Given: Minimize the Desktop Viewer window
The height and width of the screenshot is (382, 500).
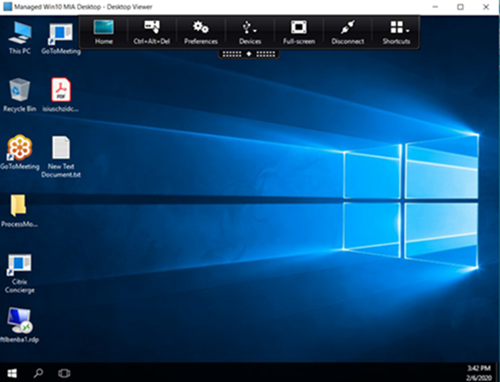Looking at the screenshot, I should coord(435,7).
